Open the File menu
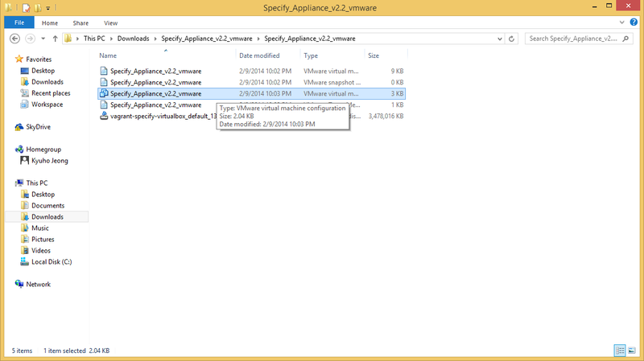 pos(19,23)
